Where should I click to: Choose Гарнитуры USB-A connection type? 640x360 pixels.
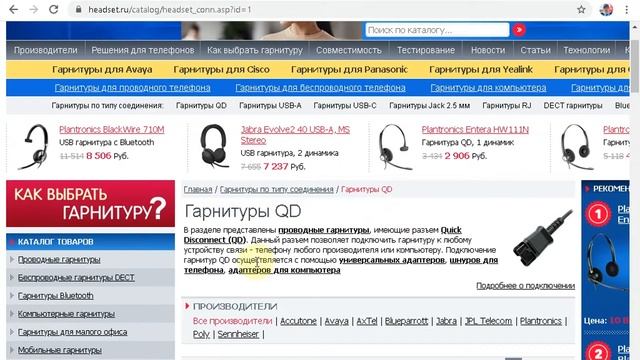click(x=270, y=105)
